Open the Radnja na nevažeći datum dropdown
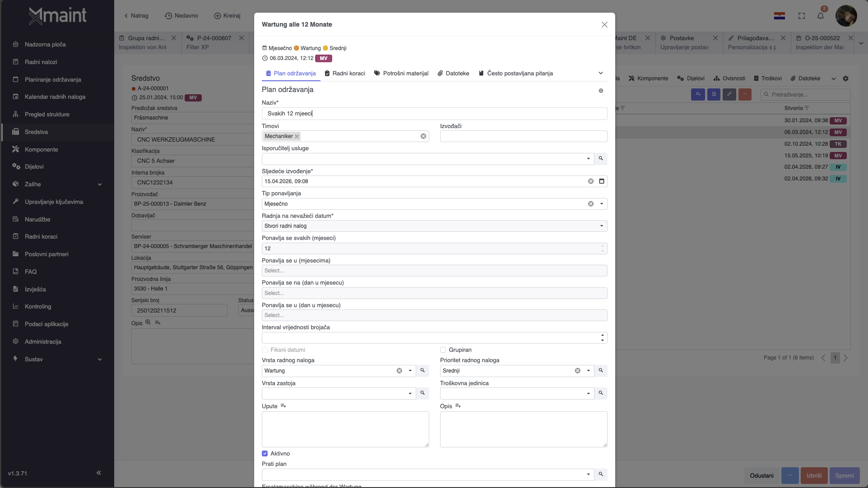 point(601,226)
